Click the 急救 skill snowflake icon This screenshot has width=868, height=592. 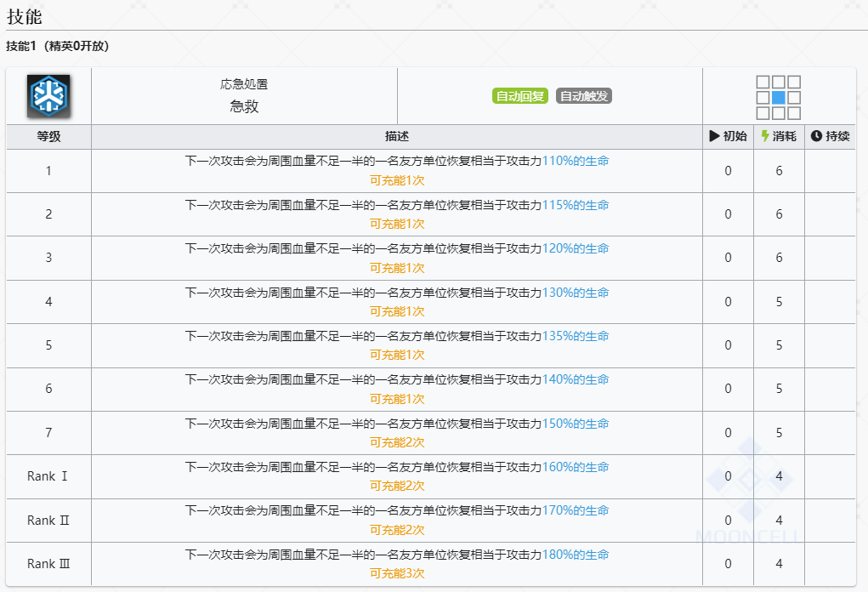coord(48,96)
